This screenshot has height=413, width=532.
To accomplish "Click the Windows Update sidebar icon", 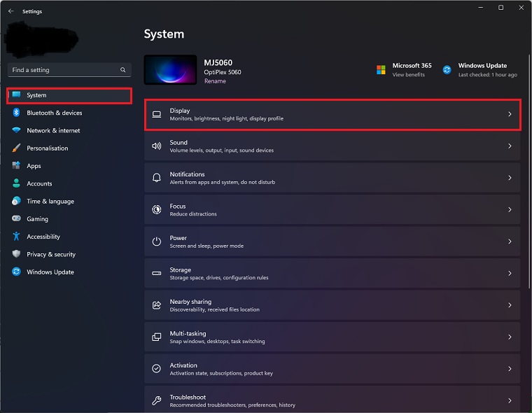I will (x=16, y=272).
